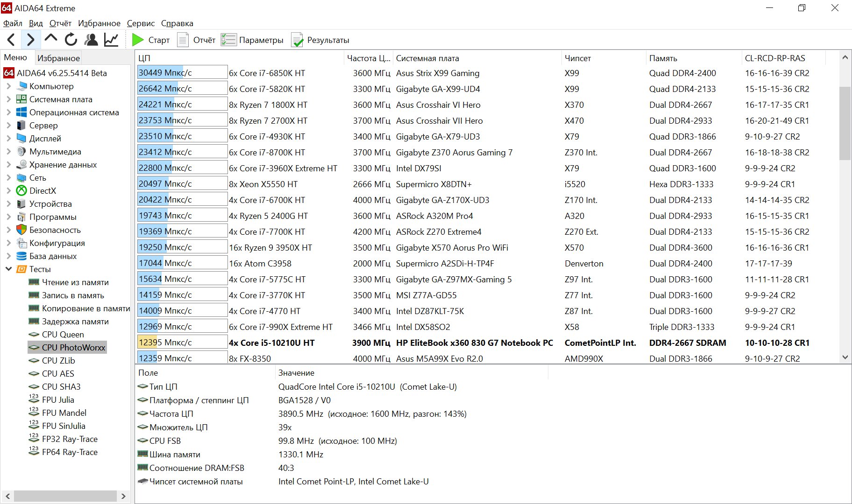Open the Отчёт menu in menu bar
The image size is (852, 504).
coord(61,23)
